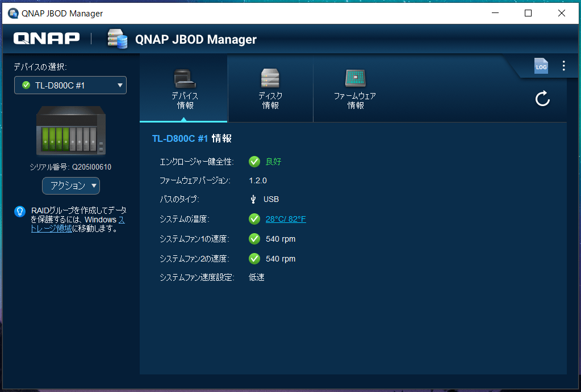Viewport: 581px width, 392px height.
Task: Open the TL-D800C #1 device dropdown
Action: [70, 85]
